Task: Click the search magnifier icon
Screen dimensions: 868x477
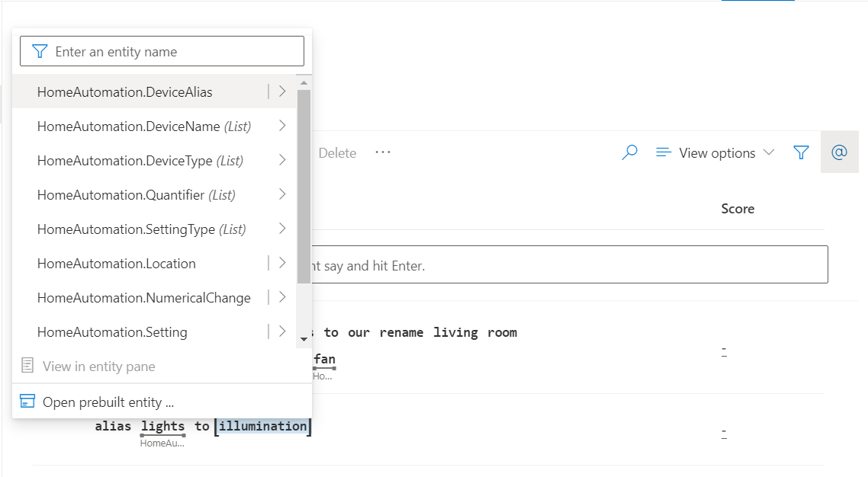Action: coord(629,153)
